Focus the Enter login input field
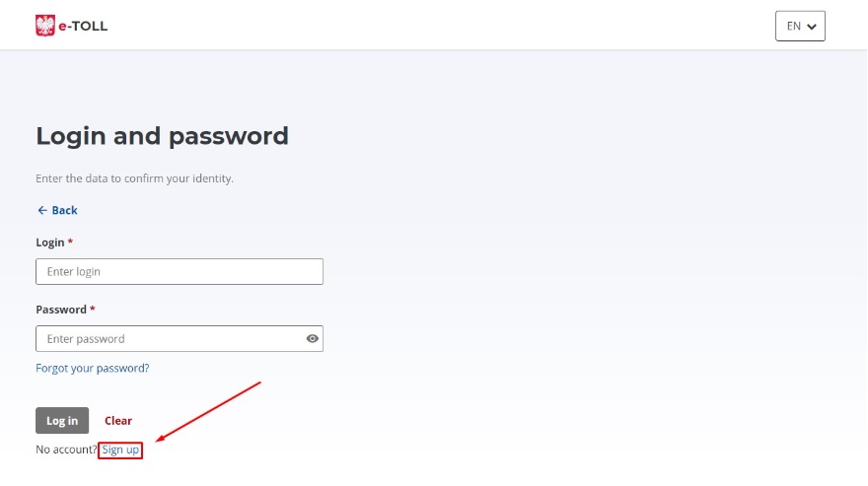The height and width of the screenshot is (486, 868). pyautogui.click(x=180, y=272)
